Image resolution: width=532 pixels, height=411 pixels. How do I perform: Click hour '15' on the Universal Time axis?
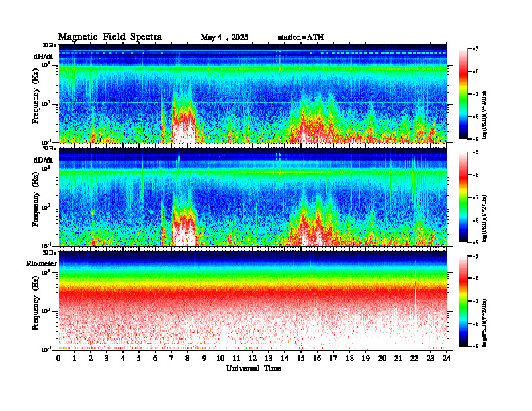301,359
